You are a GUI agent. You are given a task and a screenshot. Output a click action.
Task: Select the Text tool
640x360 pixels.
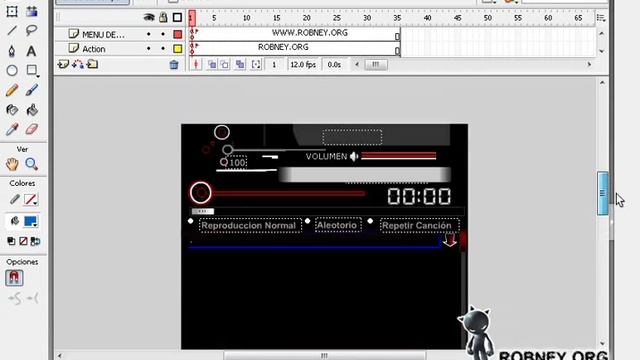31,51
